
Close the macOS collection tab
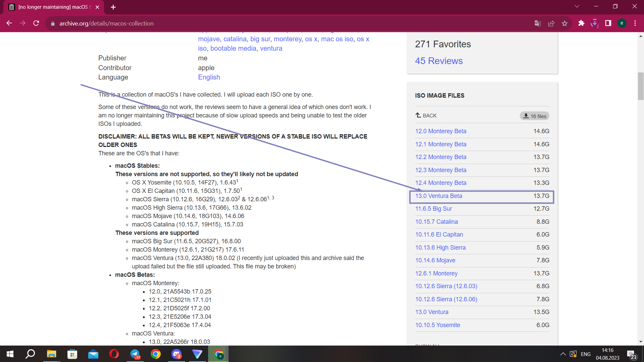(97, 7)
